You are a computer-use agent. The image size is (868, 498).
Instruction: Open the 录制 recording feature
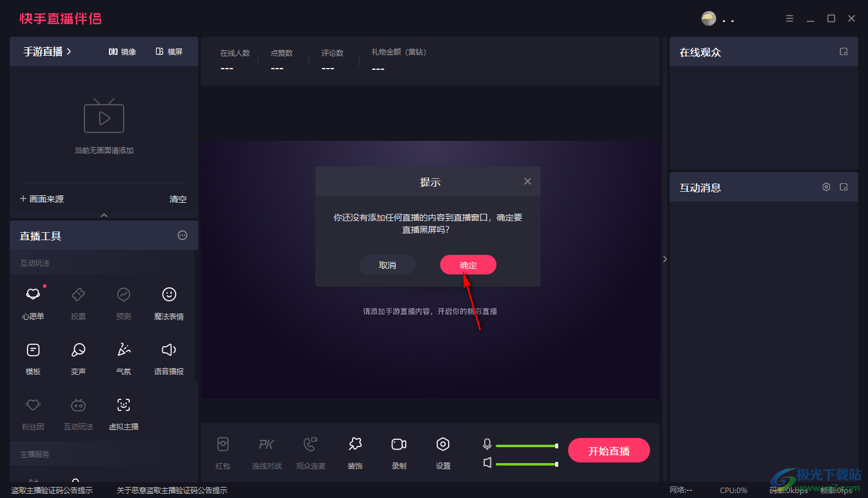point(399,453)
